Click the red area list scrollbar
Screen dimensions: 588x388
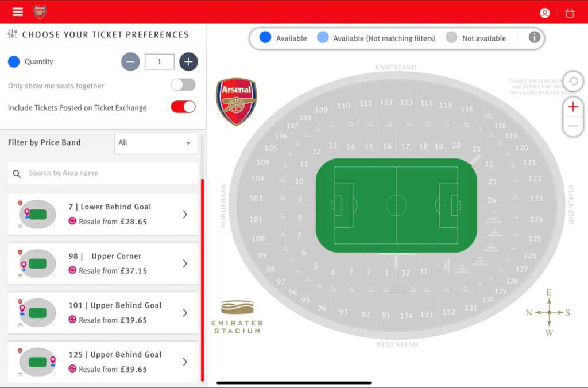(x=203, y=280)
